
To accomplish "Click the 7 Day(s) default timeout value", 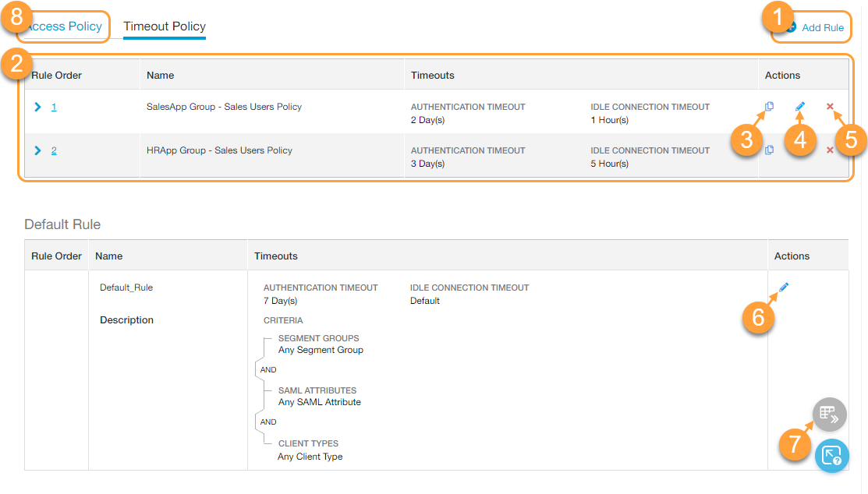I will (x=280, y=301).
